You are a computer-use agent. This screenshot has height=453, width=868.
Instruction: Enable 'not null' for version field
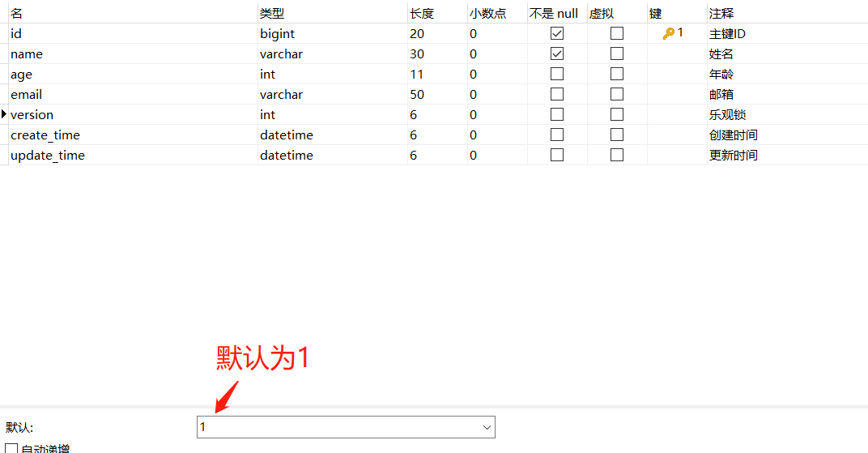pos(557,114)
